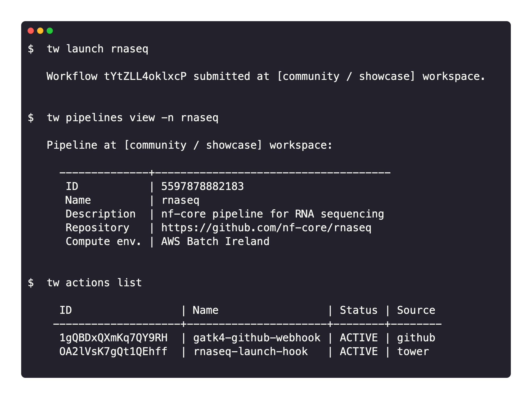Click the 'tw actions list' command
Screen dimensions: 532x399
(x=94, y=283)
